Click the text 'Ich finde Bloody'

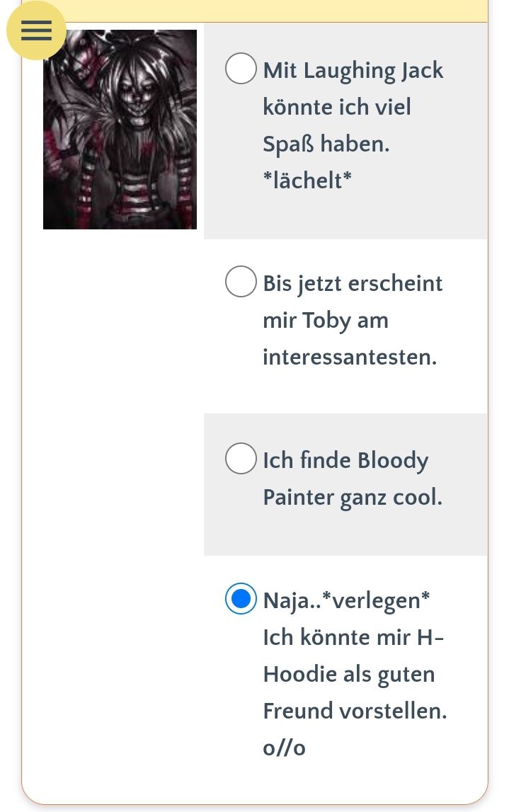click(x=346, y=460)
